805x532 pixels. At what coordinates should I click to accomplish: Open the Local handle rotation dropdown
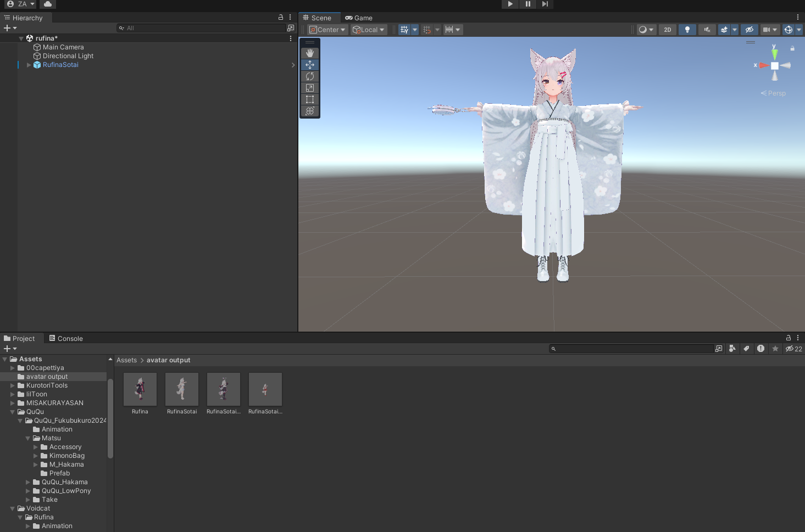pyautogui.click(x=369, y=30)
